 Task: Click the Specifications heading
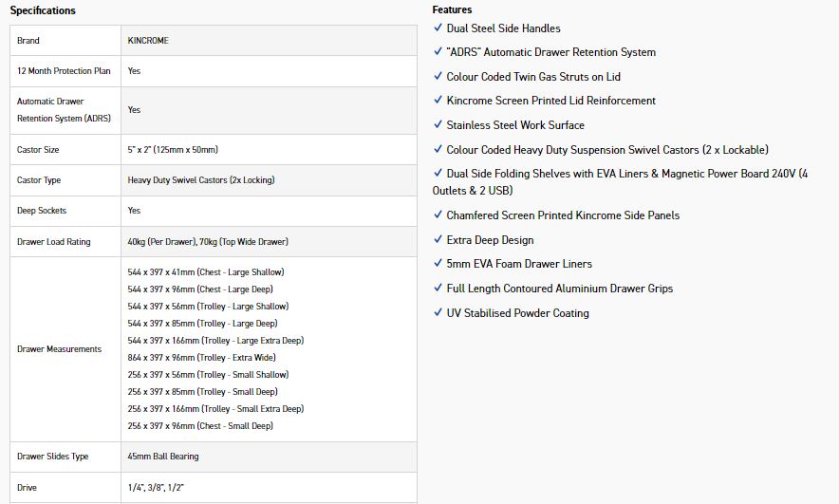[43, 10]
